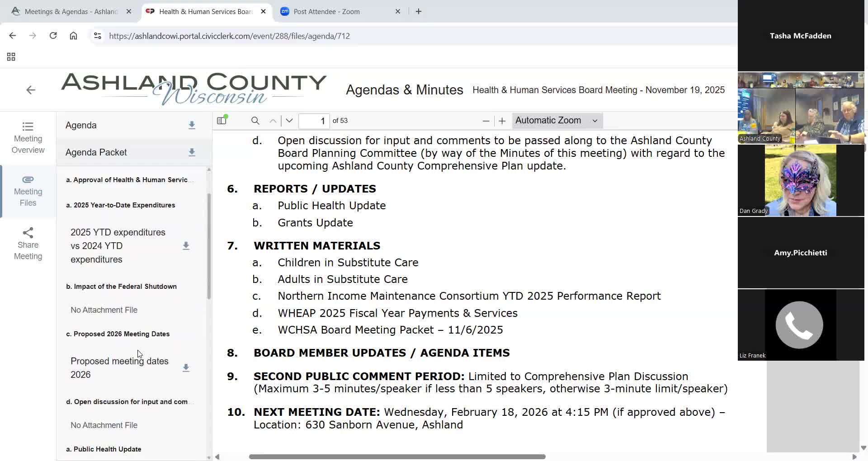The width and height of the screenshot is (868, 461).
Task: Download Proposed meeting dates 2026 attachment
Action: point(186,368)
